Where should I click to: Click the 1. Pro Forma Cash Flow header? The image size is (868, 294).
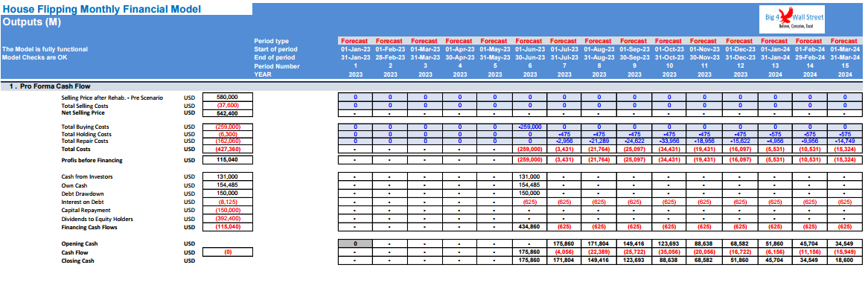pos(50,86)
